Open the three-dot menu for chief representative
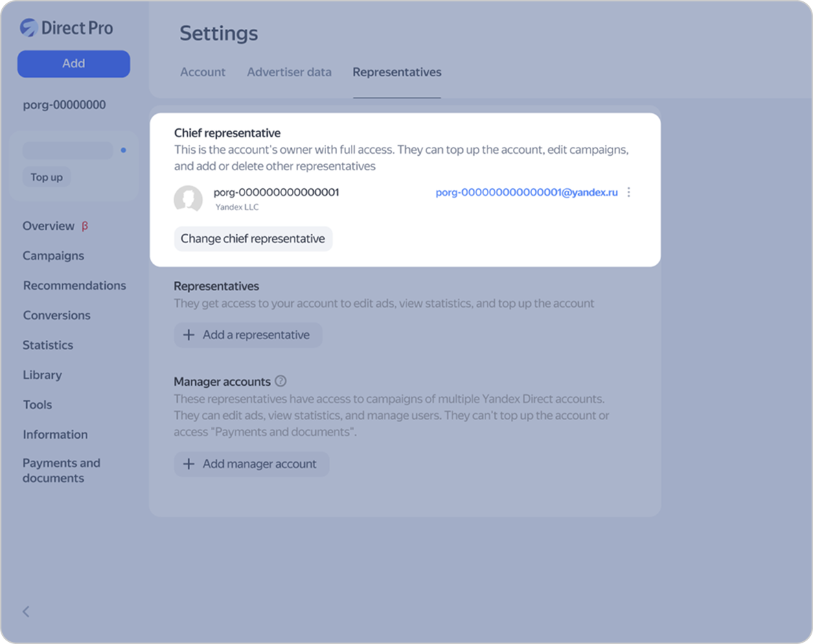Screen dimensions: 813x644 [628, 192]
